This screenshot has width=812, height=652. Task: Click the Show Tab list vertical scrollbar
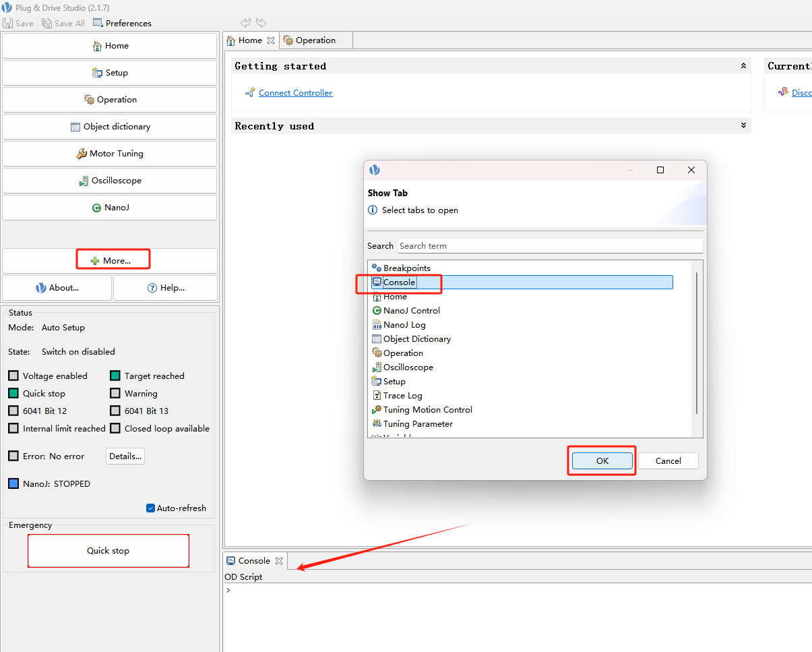tap(697, 343)
